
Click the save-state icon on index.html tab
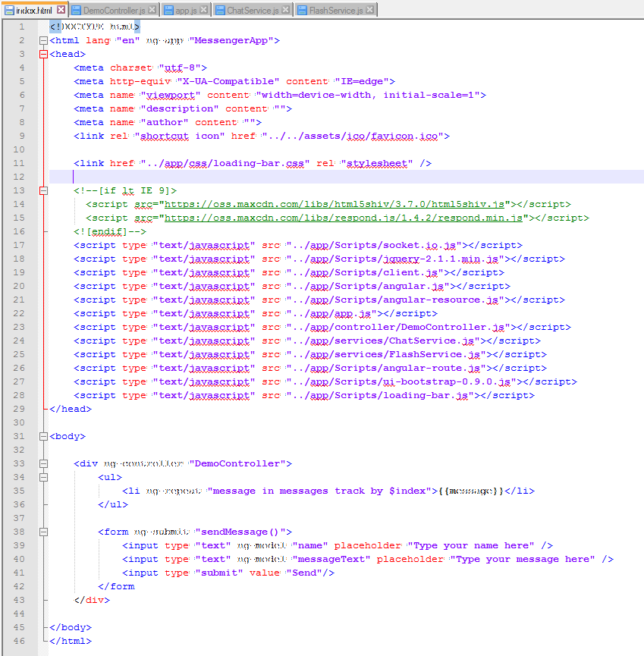click(10, 10)
